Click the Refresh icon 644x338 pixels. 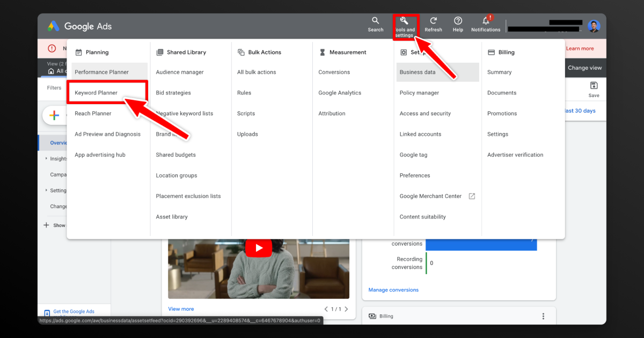click(x=433, y=21)
